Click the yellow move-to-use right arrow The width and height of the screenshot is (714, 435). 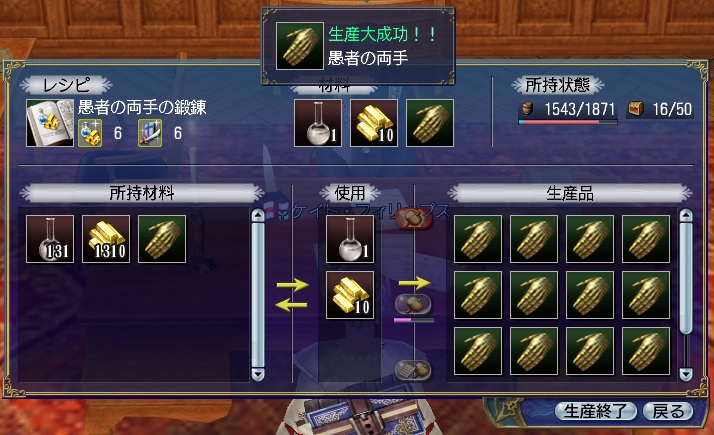pos(292,285)
